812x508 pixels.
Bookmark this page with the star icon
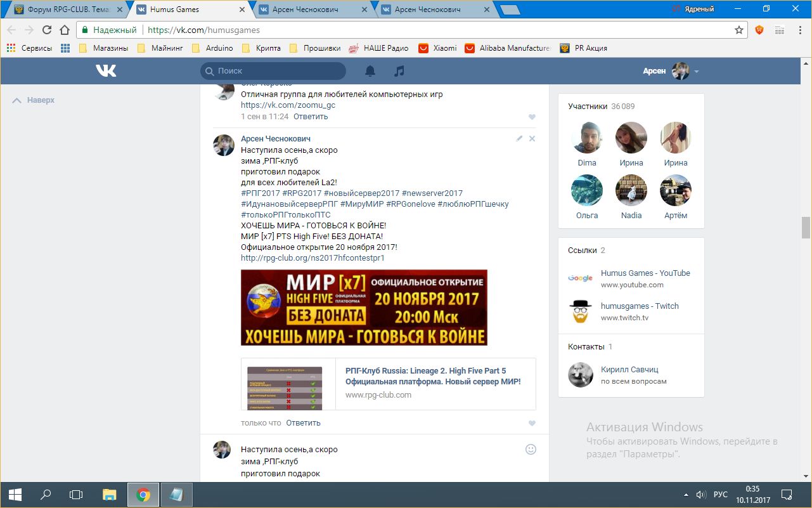point(739,30)
